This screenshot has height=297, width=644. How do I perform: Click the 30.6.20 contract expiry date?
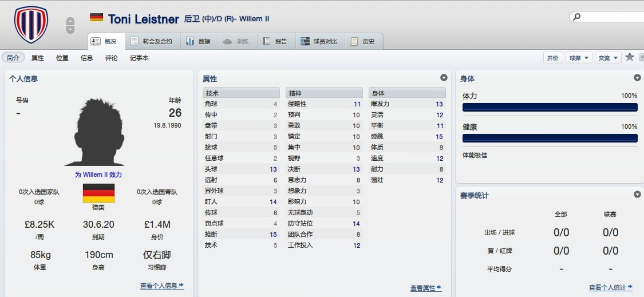click(x=98, y=225)
